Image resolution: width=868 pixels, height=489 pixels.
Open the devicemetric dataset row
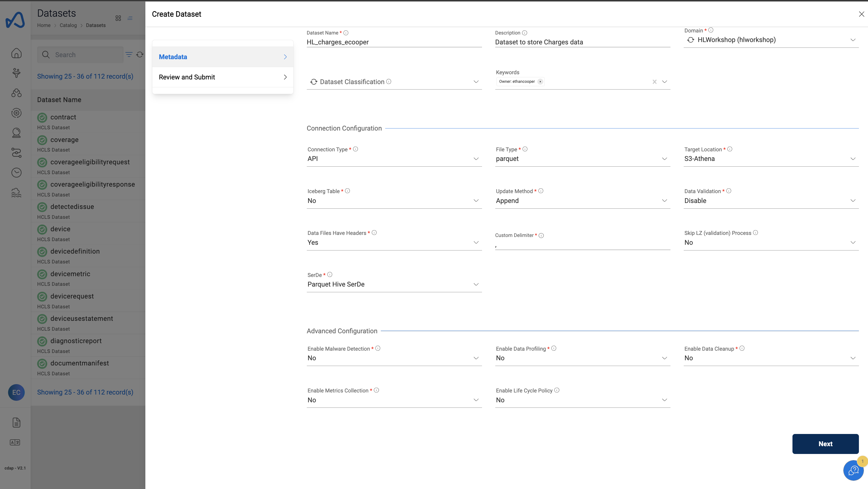[x=88, y=278]
